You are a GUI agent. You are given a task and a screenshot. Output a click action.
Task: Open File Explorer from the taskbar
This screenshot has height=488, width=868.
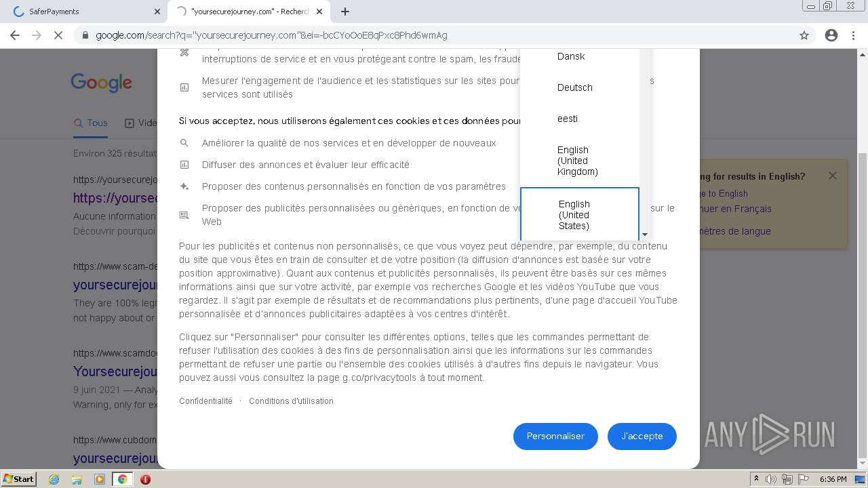point(77,479)
